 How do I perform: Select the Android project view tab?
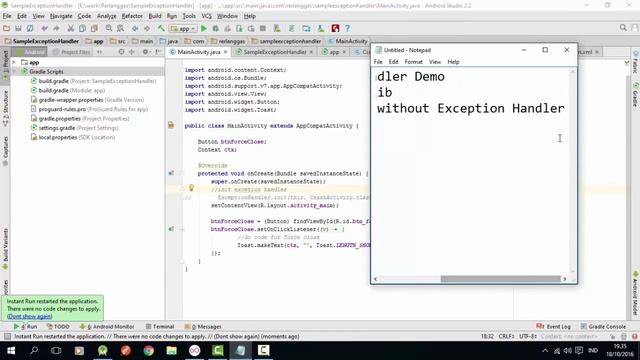tap(31, 52)
